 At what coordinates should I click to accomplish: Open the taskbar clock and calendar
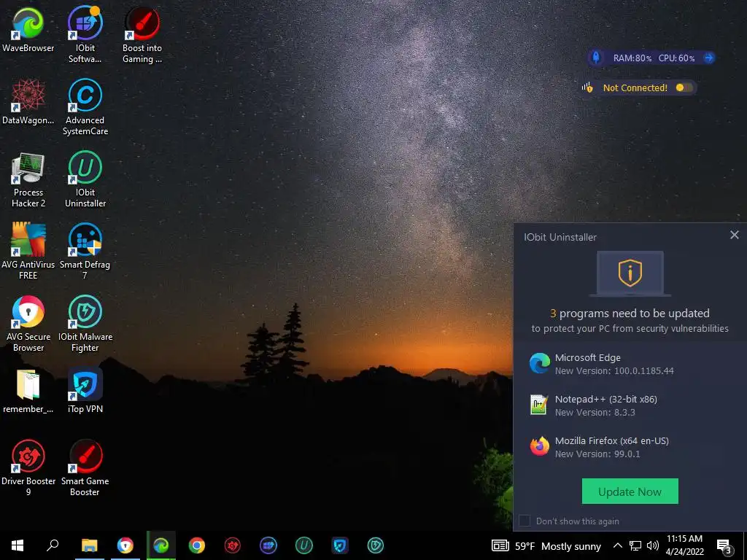[x=684, y=545]
